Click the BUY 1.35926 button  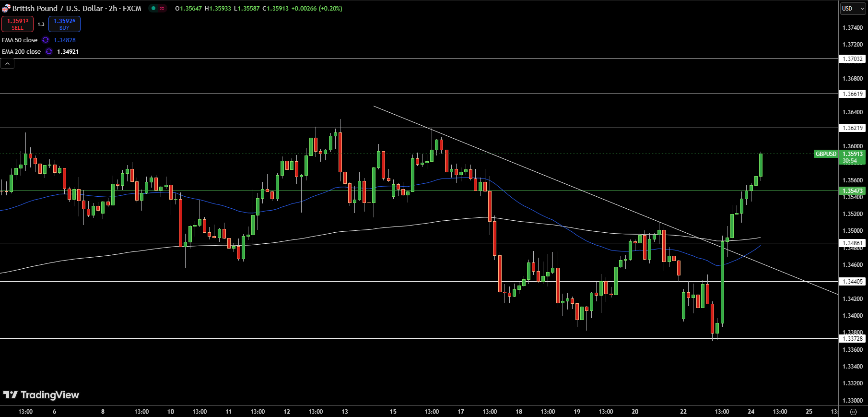pos(64,24)
